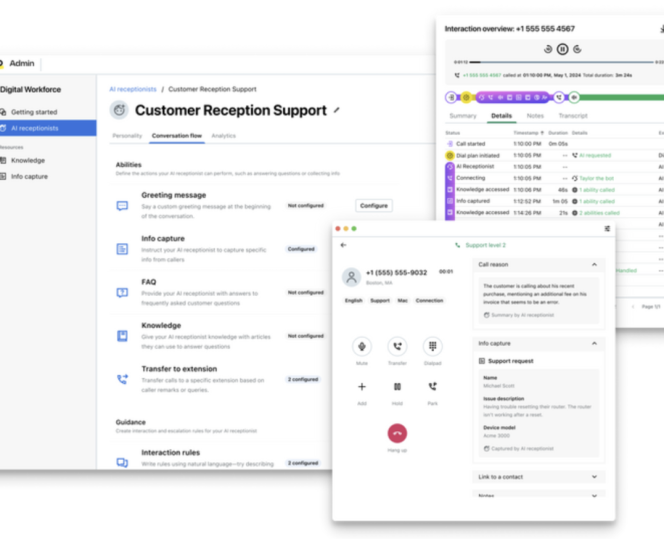
Task: Click the Greeting message chat icon
Action: click(122, 206)
